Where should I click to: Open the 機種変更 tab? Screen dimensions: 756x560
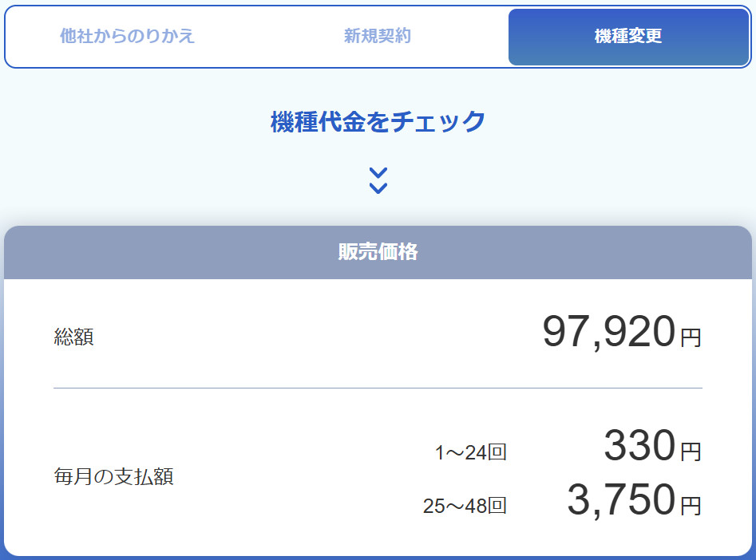click(628, 37)
